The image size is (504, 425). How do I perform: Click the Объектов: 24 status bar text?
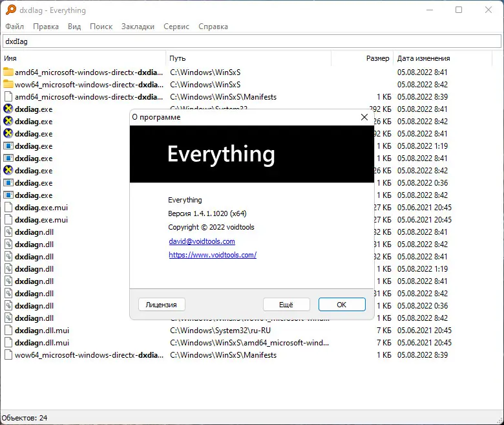[24, 418]
